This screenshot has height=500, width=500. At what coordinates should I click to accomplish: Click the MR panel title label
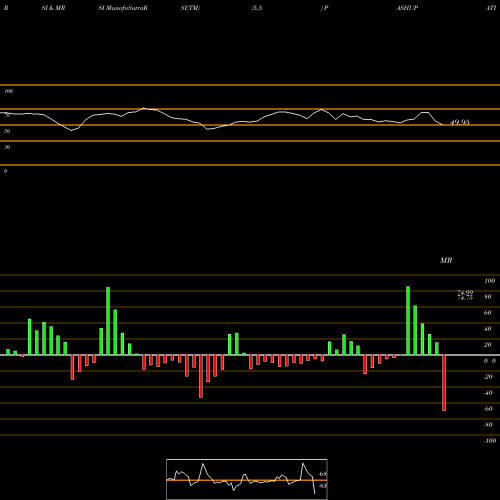(446, 260)
